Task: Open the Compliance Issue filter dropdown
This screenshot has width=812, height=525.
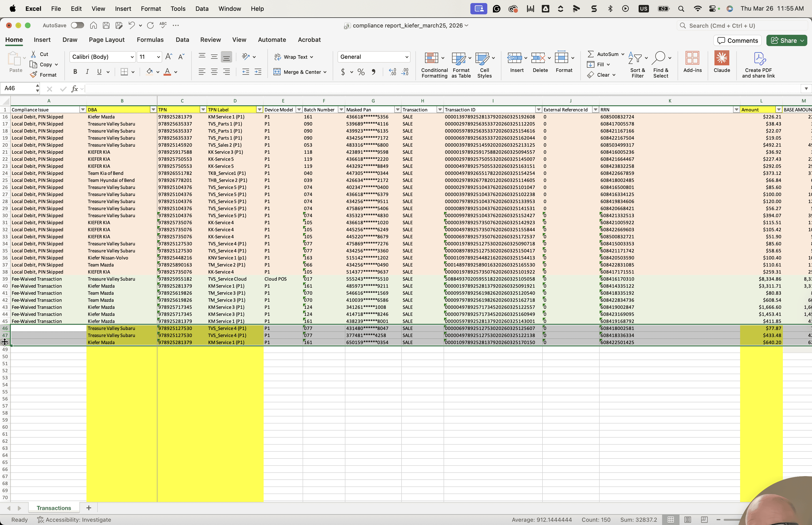Action: tap(82, 110)
